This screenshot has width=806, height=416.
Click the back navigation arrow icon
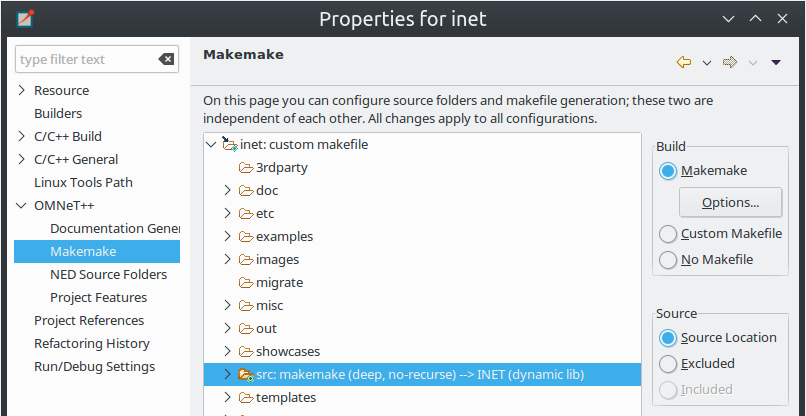click(x=683, y=62)
